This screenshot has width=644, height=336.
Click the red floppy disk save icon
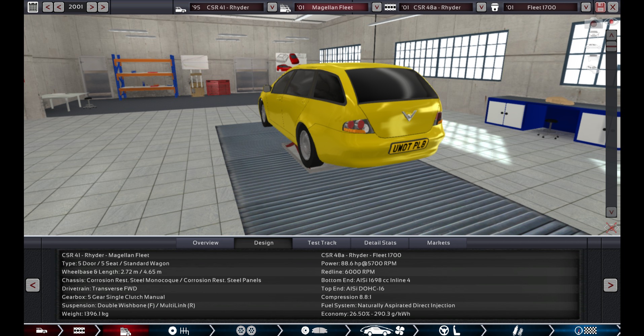click(600, 7)
